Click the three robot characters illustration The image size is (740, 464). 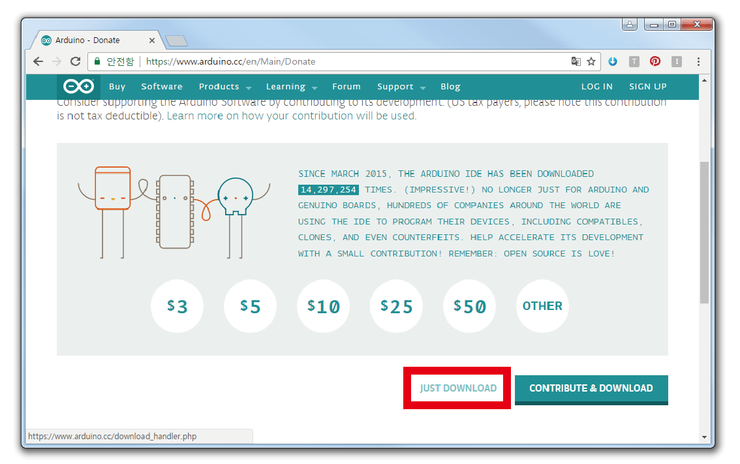[x=174, y=212]
